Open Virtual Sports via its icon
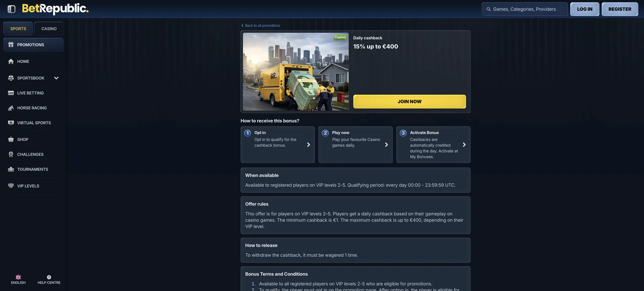The image size is (644, 291). click(x=11, y=123)
